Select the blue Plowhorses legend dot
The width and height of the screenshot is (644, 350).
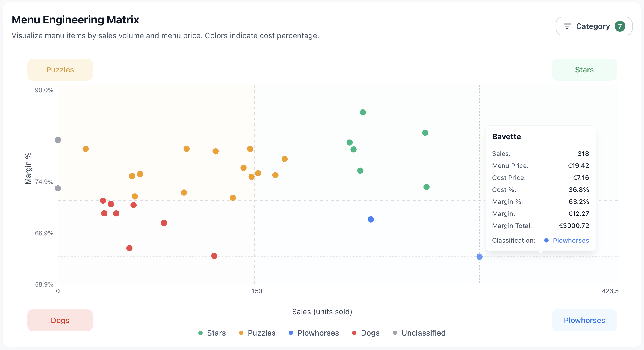click(291, 333)
